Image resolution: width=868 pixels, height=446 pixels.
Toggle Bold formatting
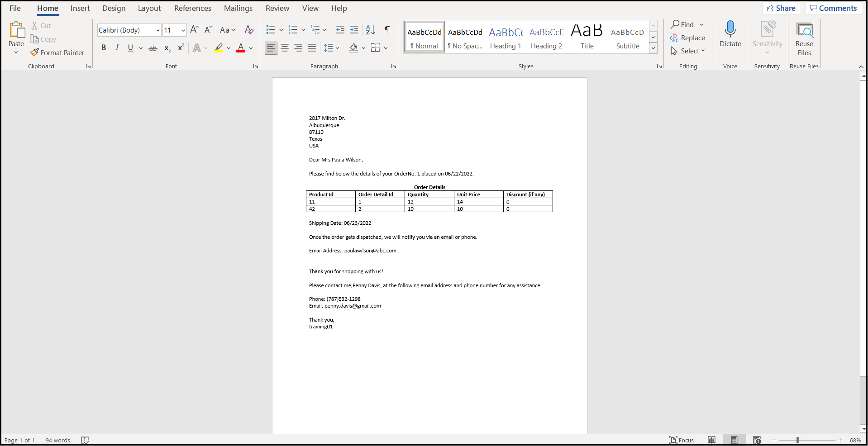[104, 48]
